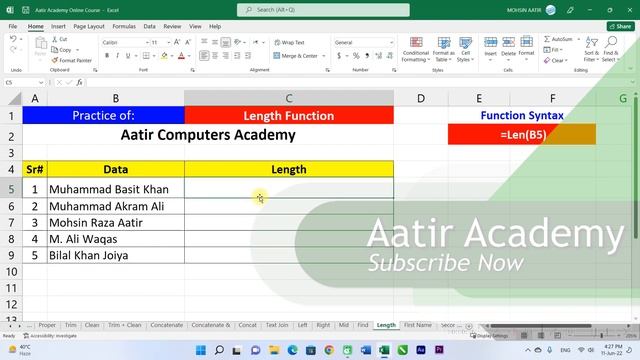This screenshot has height=360, width=640.
Task: Click the Undo arrow icon
Action: click(x=13, y=39)
